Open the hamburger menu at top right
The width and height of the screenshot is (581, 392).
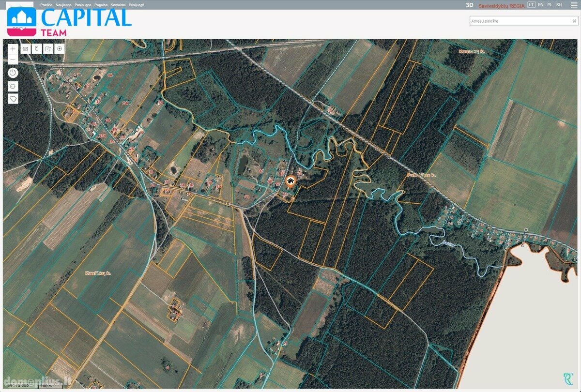coord(574,4)
